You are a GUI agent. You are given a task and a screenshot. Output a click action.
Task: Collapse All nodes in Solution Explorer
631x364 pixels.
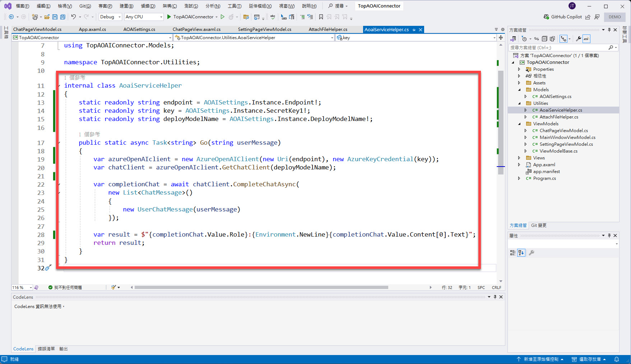click(544, 39)
